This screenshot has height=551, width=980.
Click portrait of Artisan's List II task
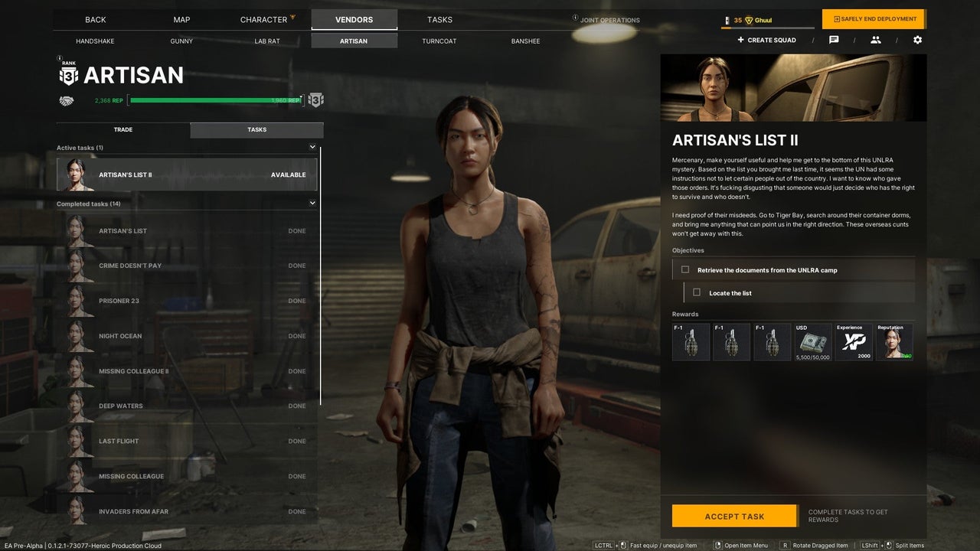[76, 174]
